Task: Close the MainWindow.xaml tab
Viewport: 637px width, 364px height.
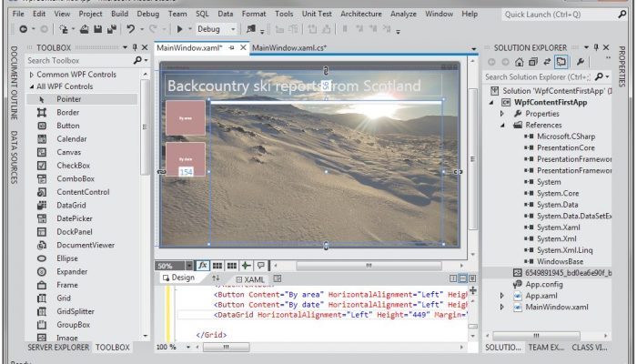Action: (243, 47)
